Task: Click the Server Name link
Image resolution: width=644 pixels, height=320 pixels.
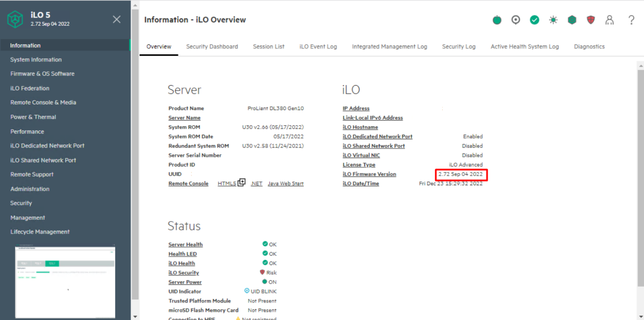Action: [184, 118]
